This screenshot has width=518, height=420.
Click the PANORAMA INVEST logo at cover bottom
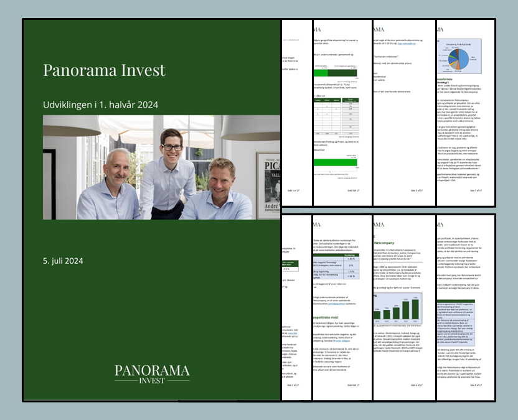(x=152, y=374)
